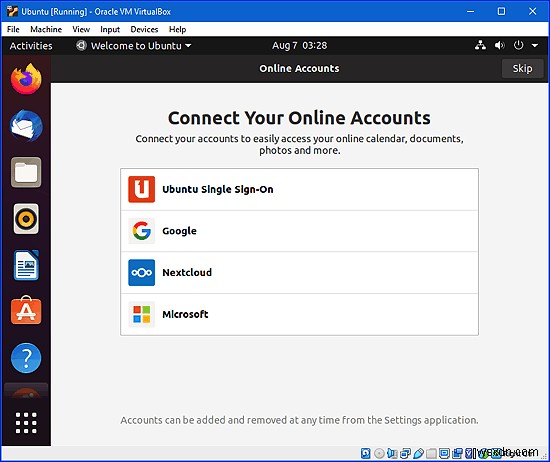Open the Welcome to Ubuntu app menu
This screenshot has width=550, height=462.
click(x=133, y=46)
